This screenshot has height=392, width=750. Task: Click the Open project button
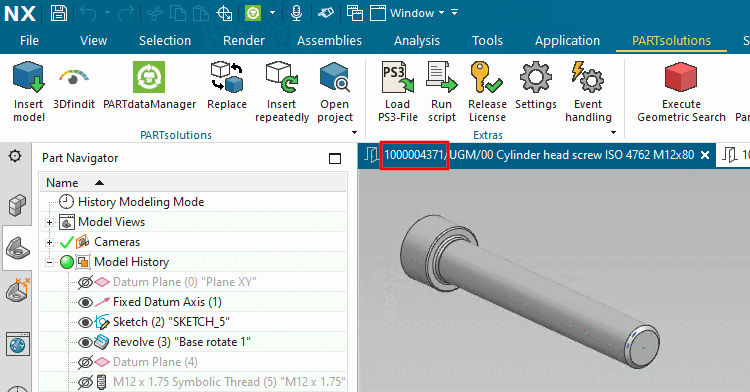335,92
